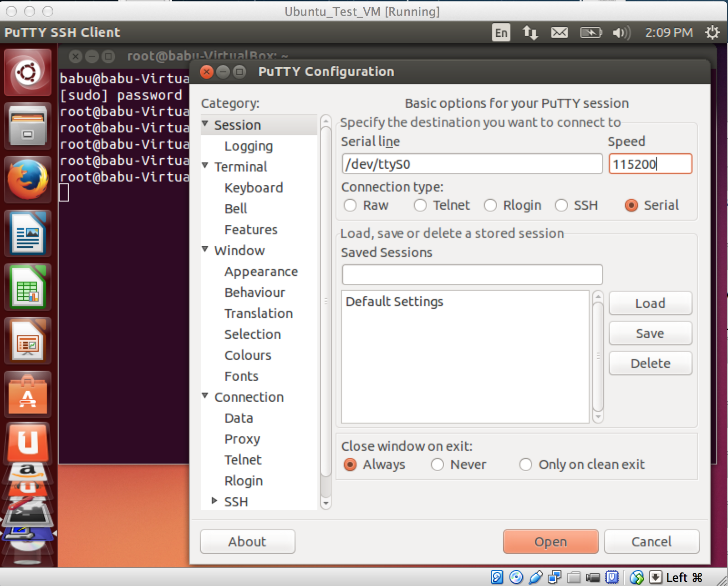Click the VirtualBox video capture status icon

coord(593,577)
